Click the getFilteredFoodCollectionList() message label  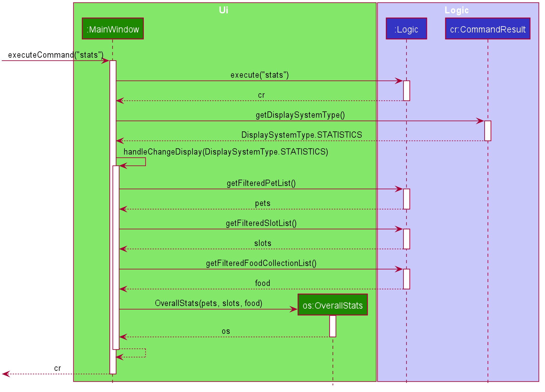(x=261, y=263)
